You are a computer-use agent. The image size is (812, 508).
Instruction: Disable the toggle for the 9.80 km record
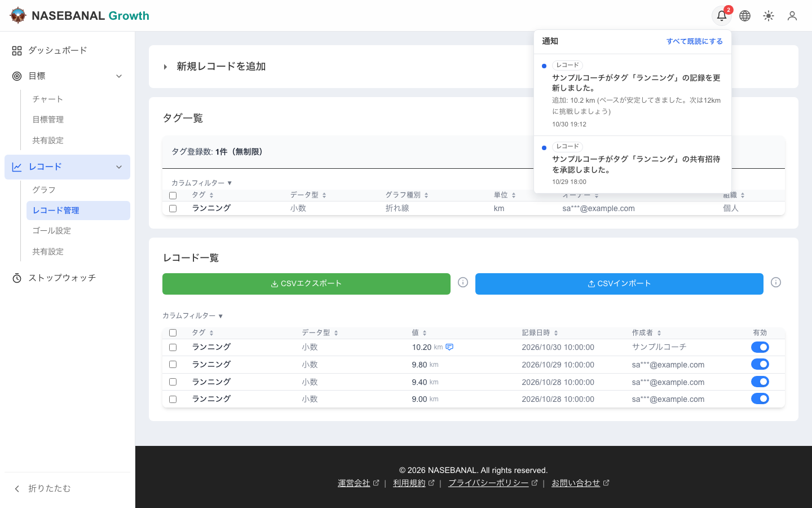760,364
